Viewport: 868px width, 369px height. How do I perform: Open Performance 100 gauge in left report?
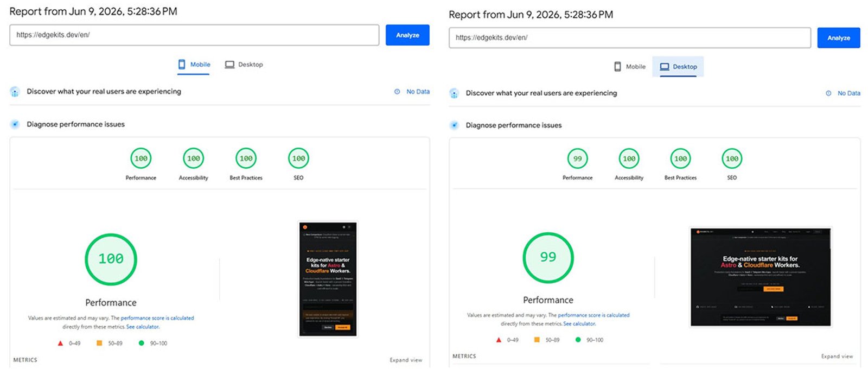click(x=141, y=158)
